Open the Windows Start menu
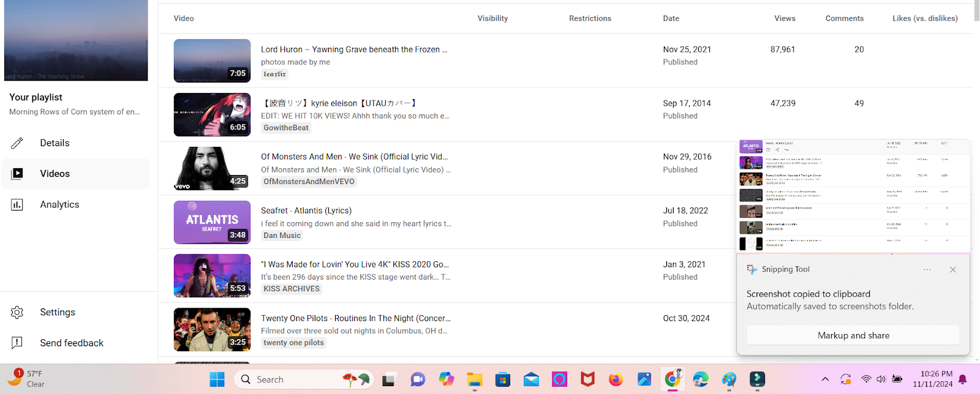The height and width of the screenshot is (394, 980). 217,379
